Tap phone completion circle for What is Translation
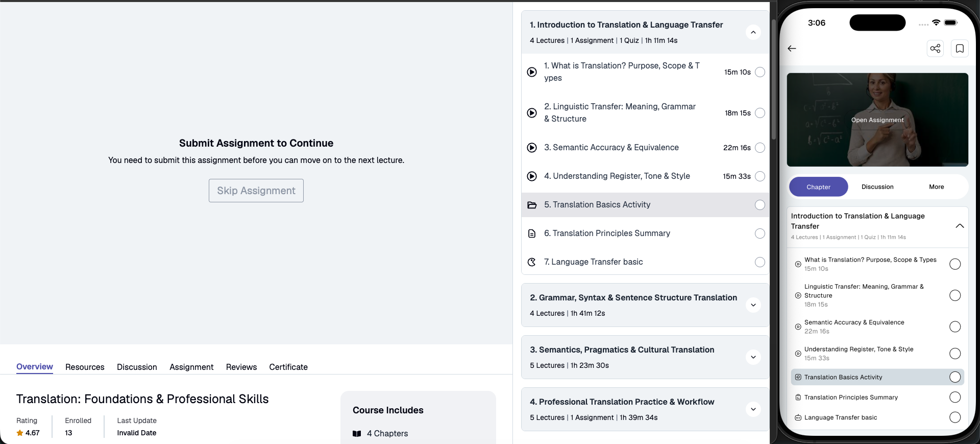Image resolution: width=980 pixels, height=444 pixels. pyautogui.click(x=955, y=264)
